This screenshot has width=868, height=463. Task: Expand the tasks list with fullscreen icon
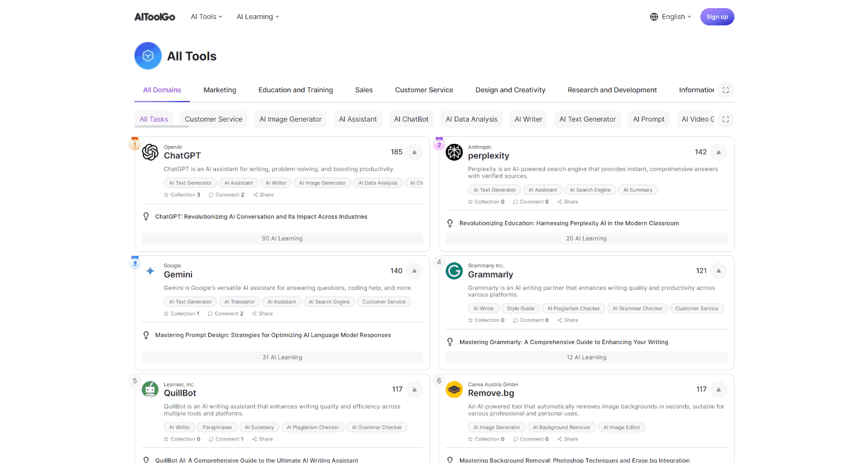point(725,119)
